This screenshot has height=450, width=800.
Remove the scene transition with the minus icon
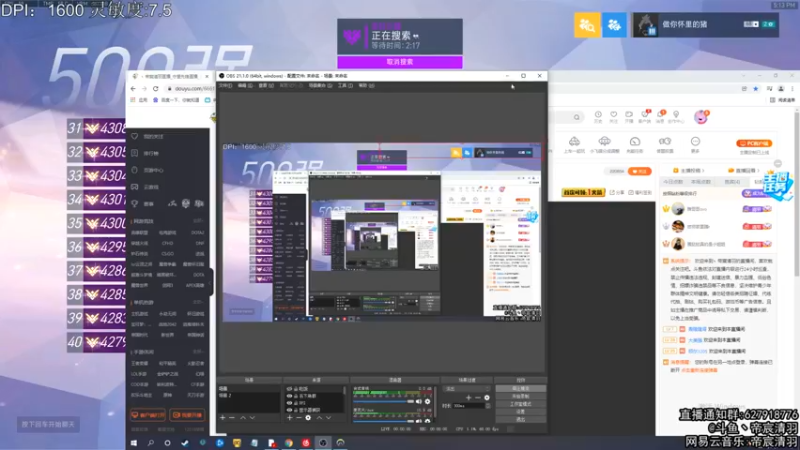pos(478,397)
